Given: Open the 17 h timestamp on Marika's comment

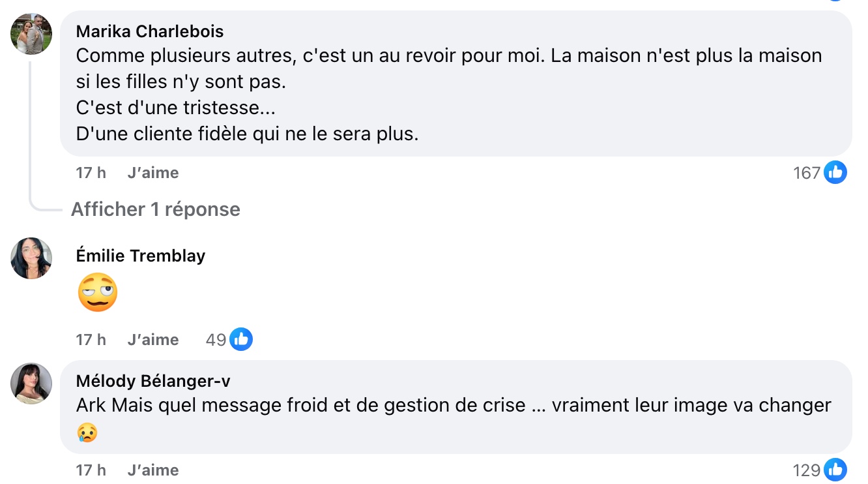Looking at the screenshot, I should tap(91, 173).
